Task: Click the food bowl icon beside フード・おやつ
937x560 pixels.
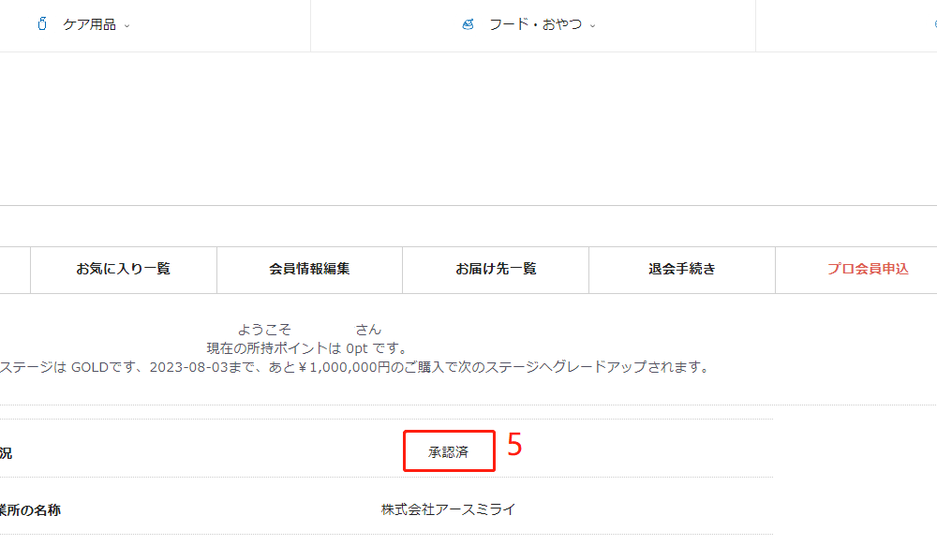Action: [468, 24]
